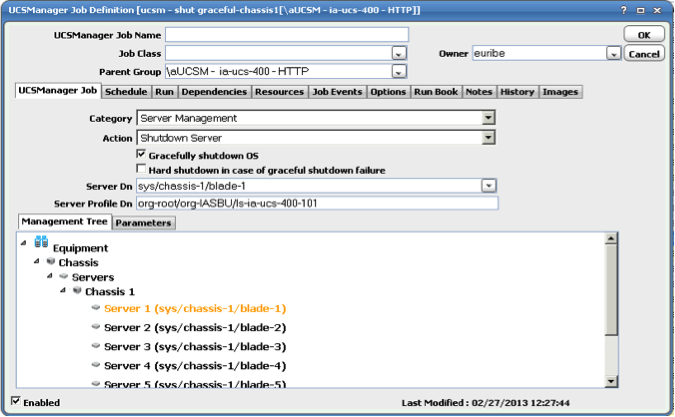Viewport: 675px width, 417px height.
Task: Click the Equipment node icon
Action: point(41,243)
